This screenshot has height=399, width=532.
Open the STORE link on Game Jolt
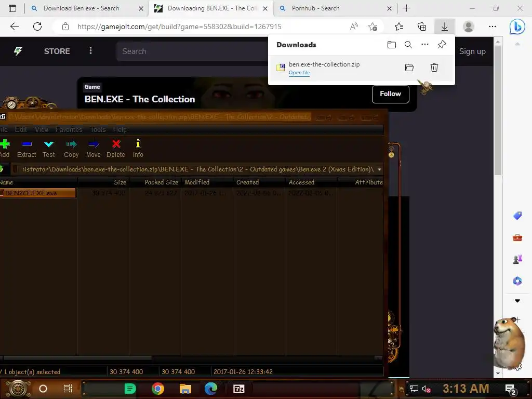coord(57,51)
